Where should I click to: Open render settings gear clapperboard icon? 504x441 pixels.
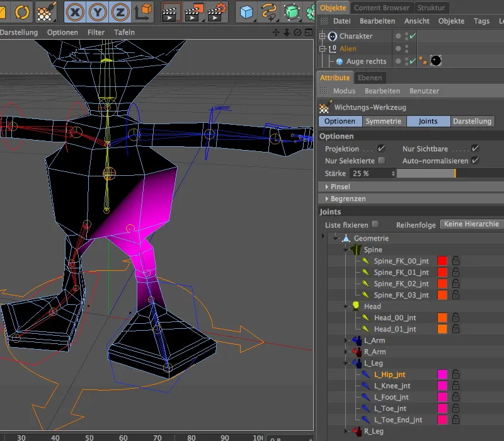[x=217, y=12]
